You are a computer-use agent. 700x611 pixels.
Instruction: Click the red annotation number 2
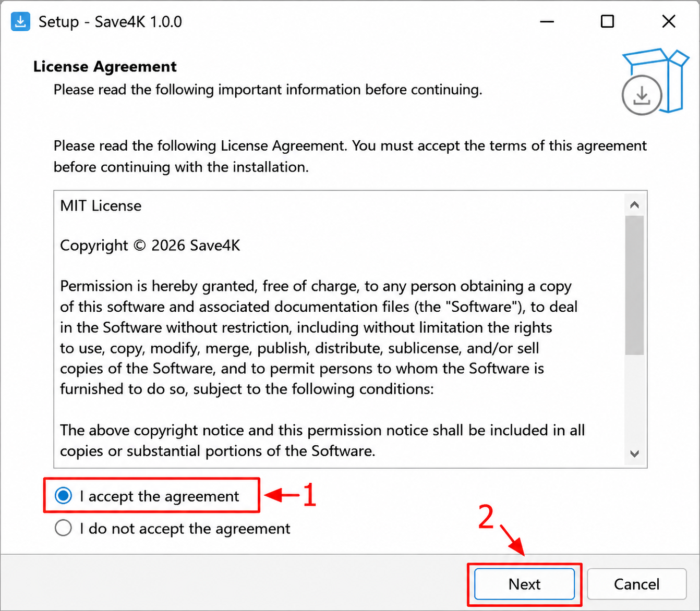[486, 517]
